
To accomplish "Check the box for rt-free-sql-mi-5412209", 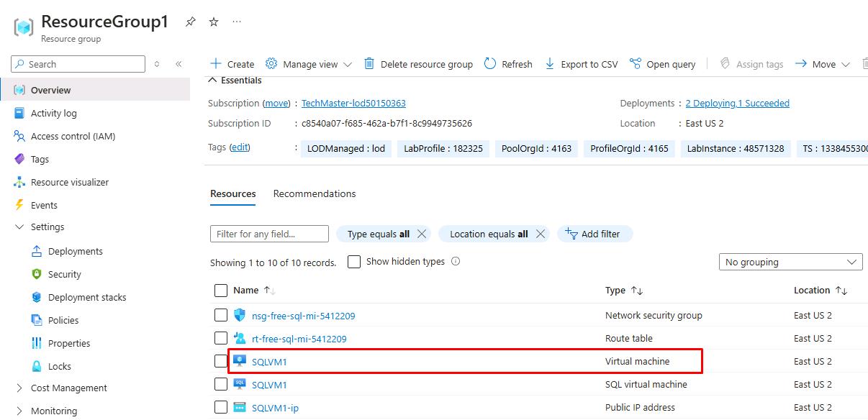I will click(x=221, y=338).
